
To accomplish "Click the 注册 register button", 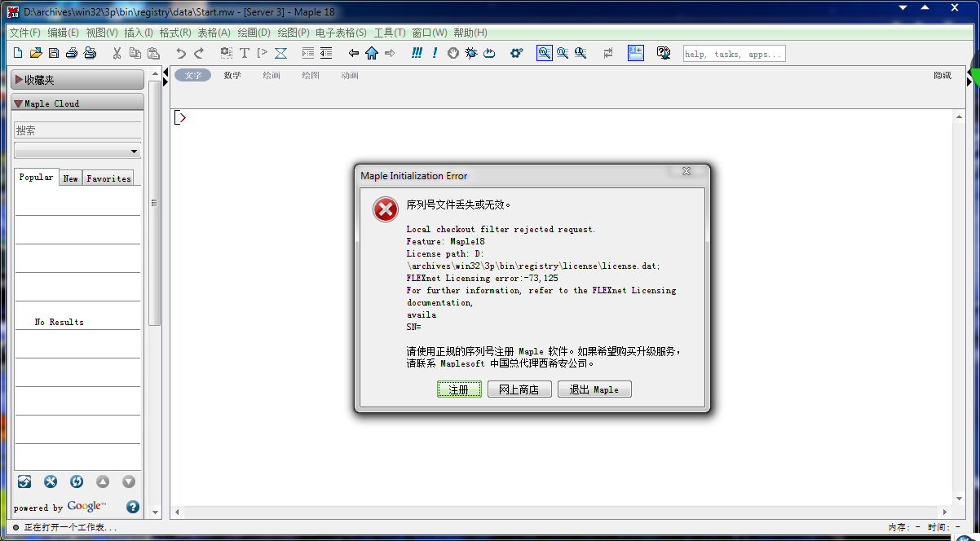I will 459,389.
